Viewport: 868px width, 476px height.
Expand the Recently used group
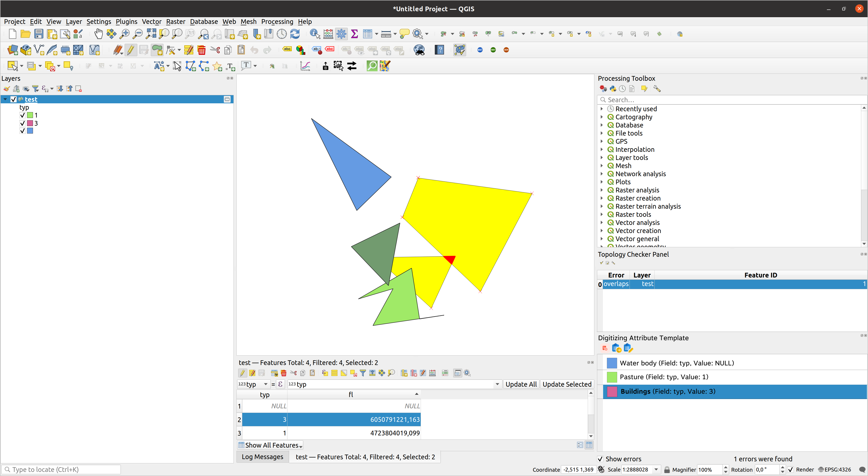tap(602, 108)
